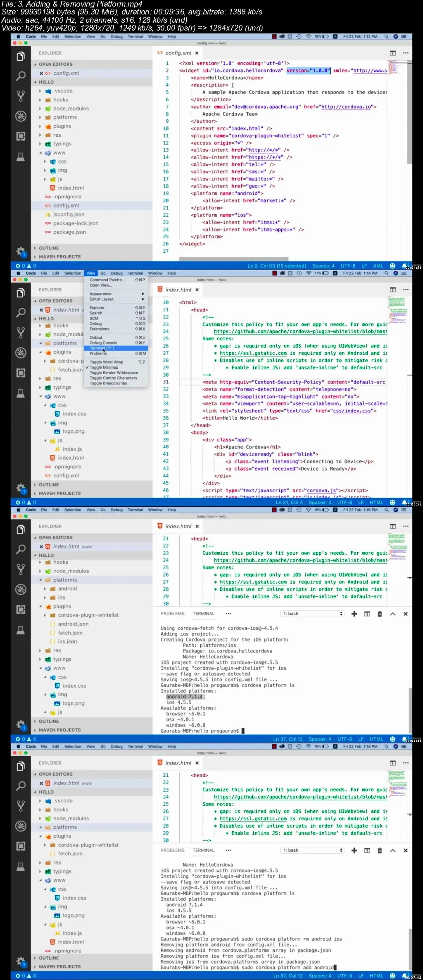
Task: Click Search activity icon in the 1:14 PM window
Action: tap(21, 313)
